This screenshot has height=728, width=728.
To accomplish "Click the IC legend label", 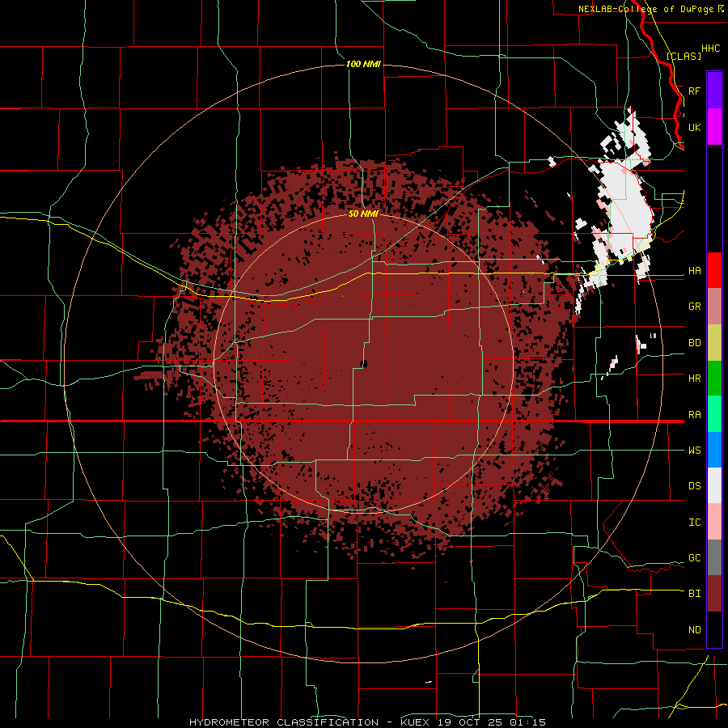I will [x=694, y=523].
